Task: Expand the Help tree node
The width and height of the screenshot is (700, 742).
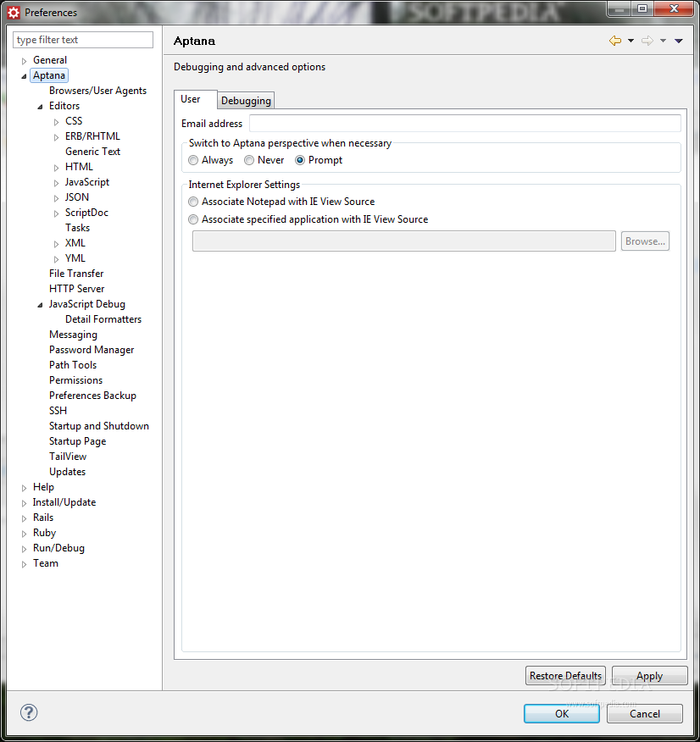Action: point(24,488)
